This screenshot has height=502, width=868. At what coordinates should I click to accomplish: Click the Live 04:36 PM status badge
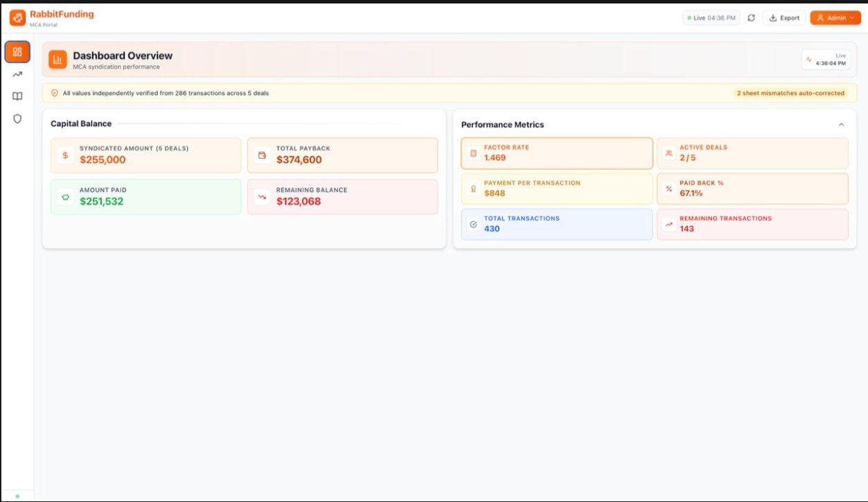[711, 18]
